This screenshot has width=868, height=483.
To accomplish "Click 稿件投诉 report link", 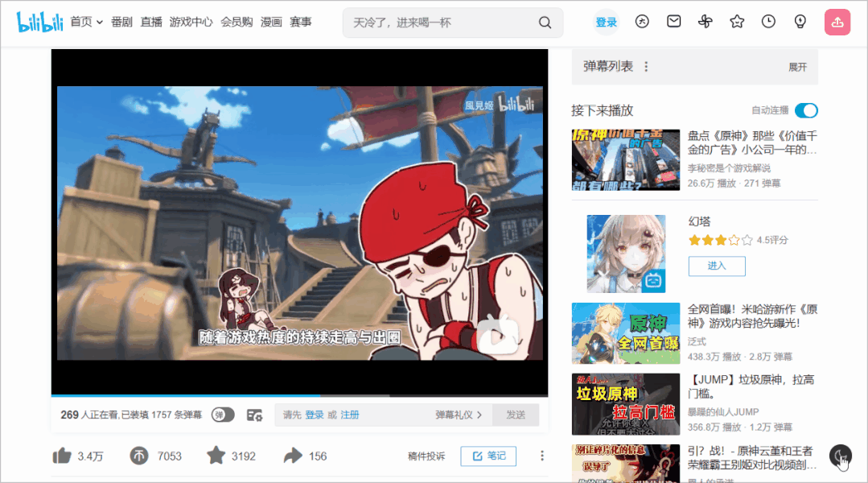I will click(x=426, y=456).
